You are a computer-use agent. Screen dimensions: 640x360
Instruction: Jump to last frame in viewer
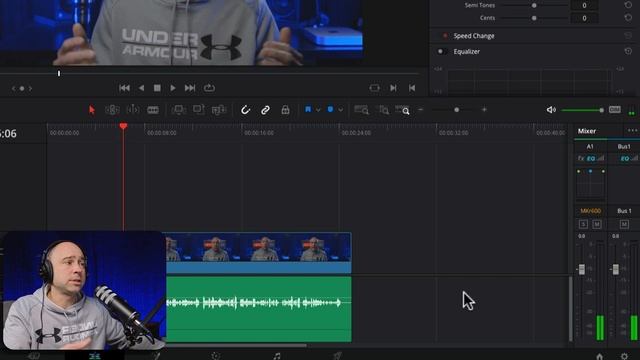click(190, 88)
